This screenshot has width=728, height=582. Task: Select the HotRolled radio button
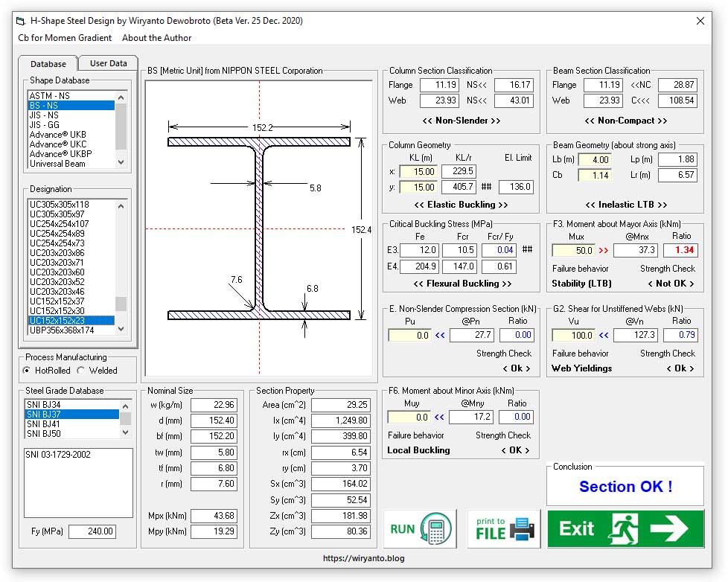(28, 370)
